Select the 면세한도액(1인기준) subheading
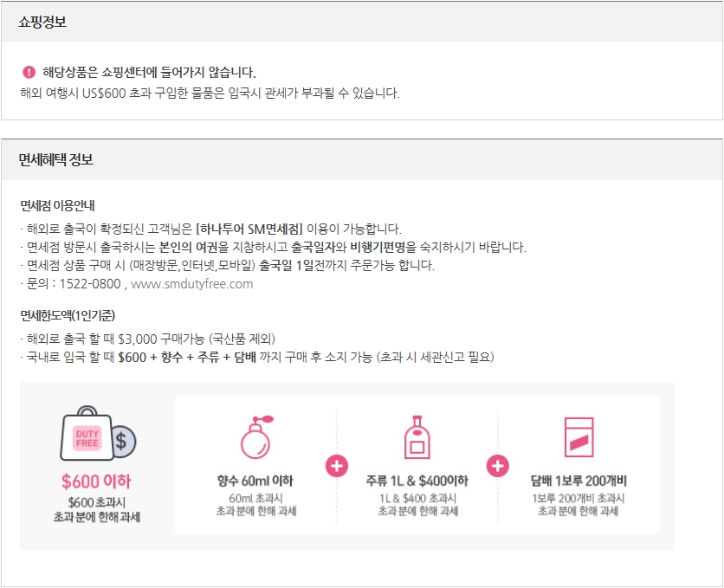Image resolution: width=724 pixels, height=588 pixels. point(68,315)
